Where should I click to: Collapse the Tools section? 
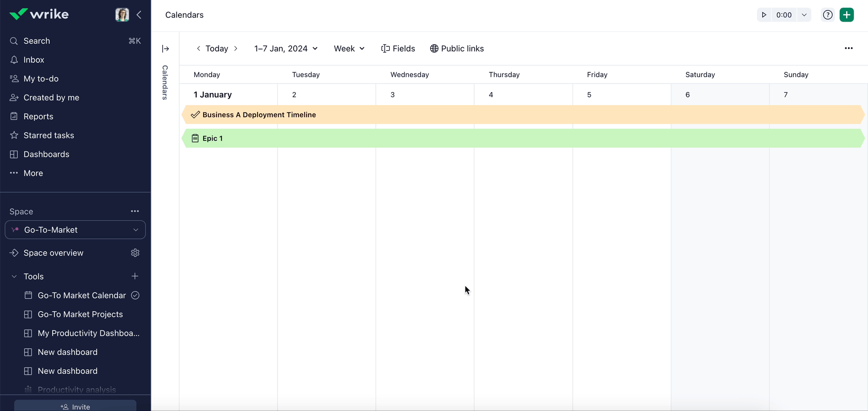point(14,276)
